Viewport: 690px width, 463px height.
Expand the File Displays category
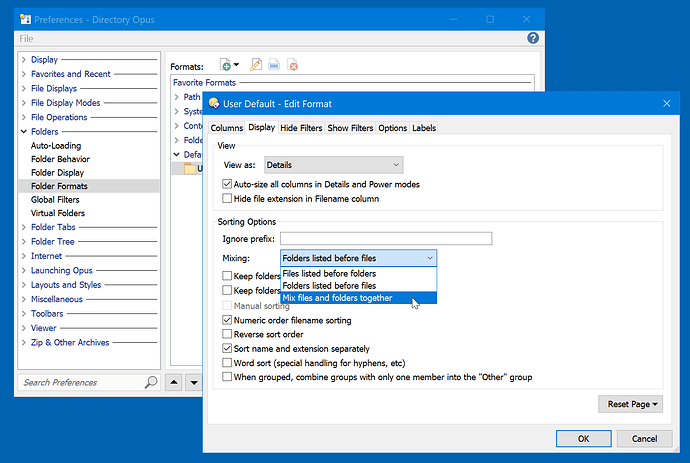(24, 88)
